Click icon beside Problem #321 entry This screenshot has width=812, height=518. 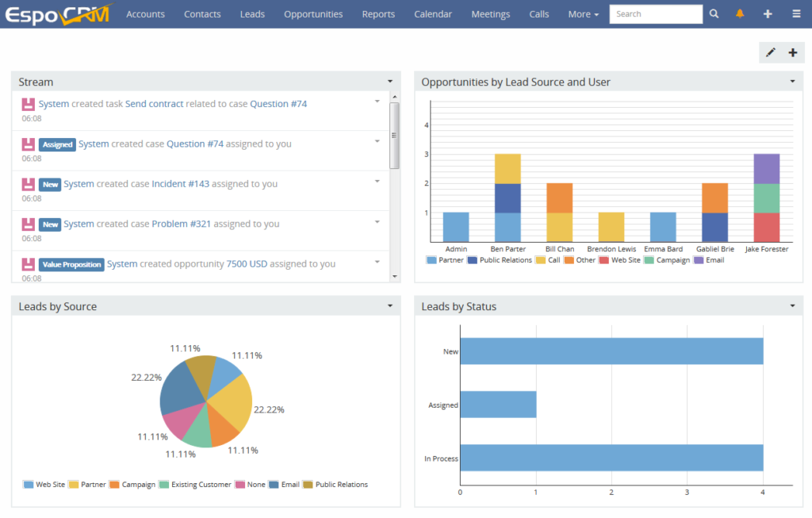28,224
